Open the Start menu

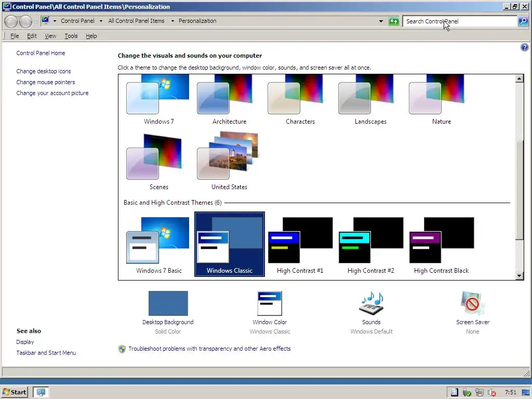[x=14, y=392]
